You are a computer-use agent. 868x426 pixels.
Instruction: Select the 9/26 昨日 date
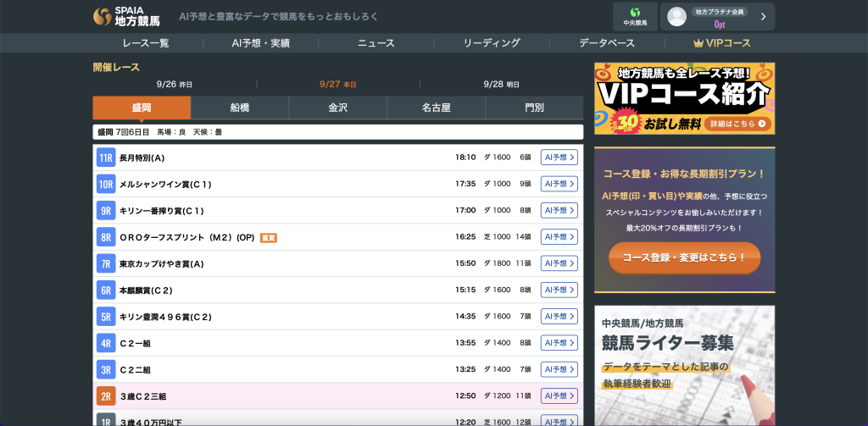pos(175,85)
